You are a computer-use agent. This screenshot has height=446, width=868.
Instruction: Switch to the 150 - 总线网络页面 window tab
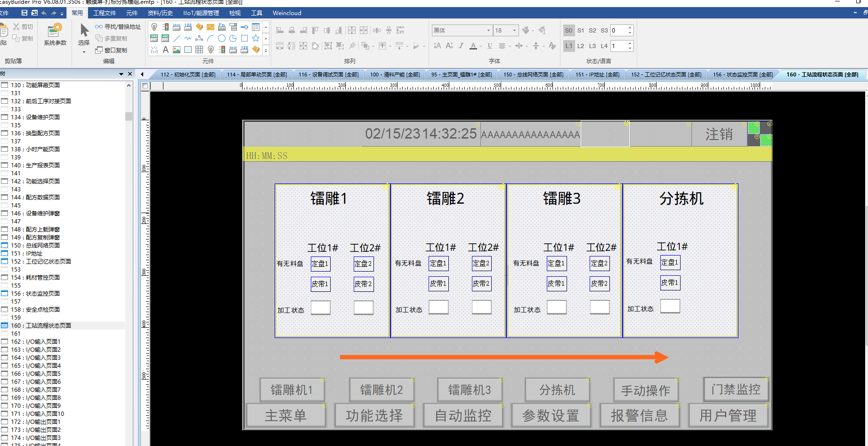[x=533, y=74]
